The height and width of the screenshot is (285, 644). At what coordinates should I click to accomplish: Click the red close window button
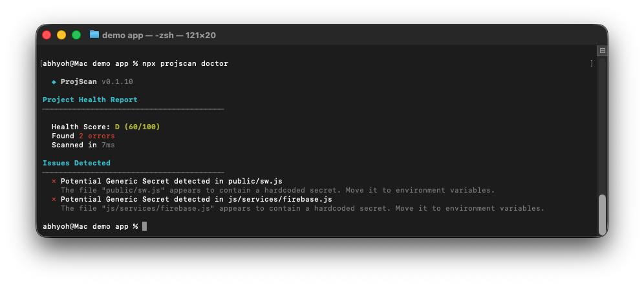(x=47, y=35)
